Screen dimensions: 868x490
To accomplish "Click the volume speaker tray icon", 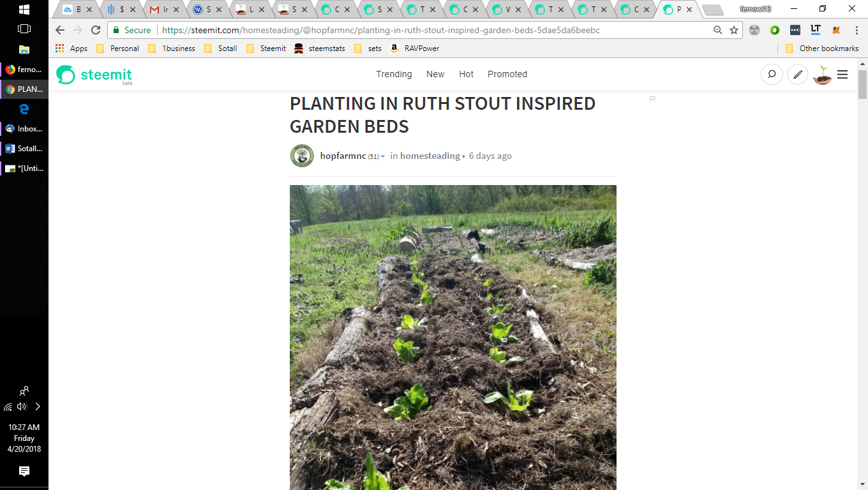I will tap(22, 406).
